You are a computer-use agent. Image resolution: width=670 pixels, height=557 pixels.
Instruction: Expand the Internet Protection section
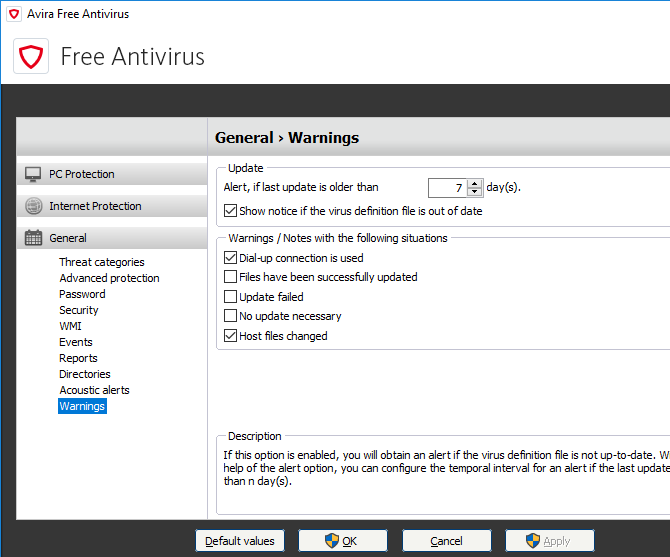tap(112, 206)
